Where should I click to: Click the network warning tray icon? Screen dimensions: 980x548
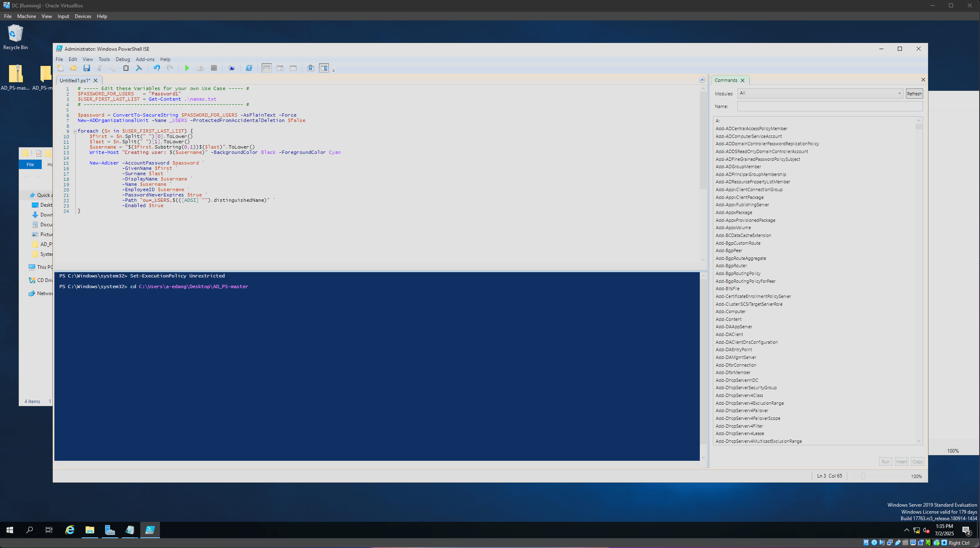(917, 530)
